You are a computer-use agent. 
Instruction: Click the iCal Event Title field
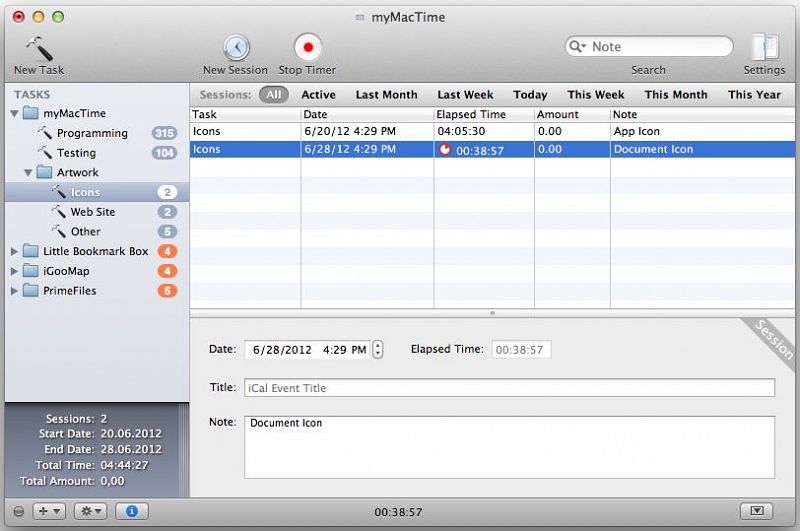[509, 388]
